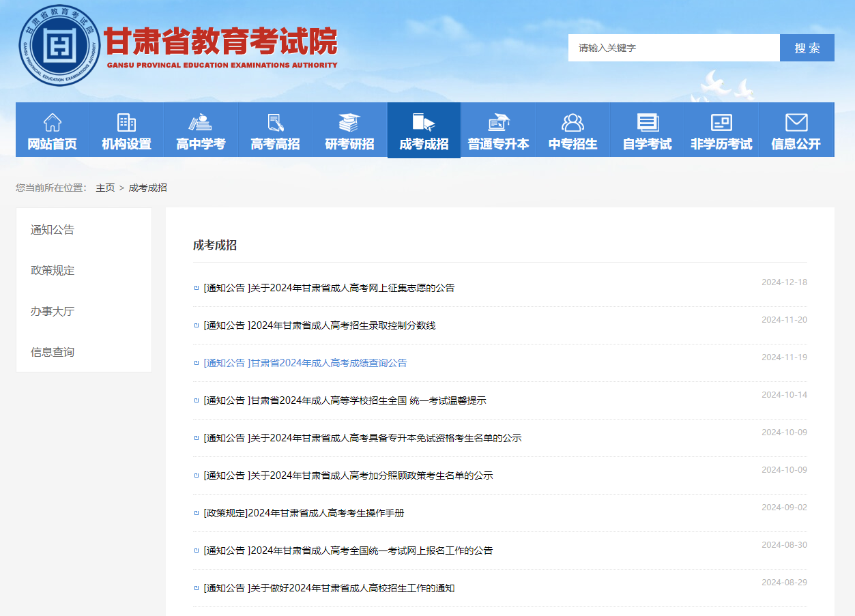Click the 中专招生 people icon

pyautogui.click(x=572, y=123)
